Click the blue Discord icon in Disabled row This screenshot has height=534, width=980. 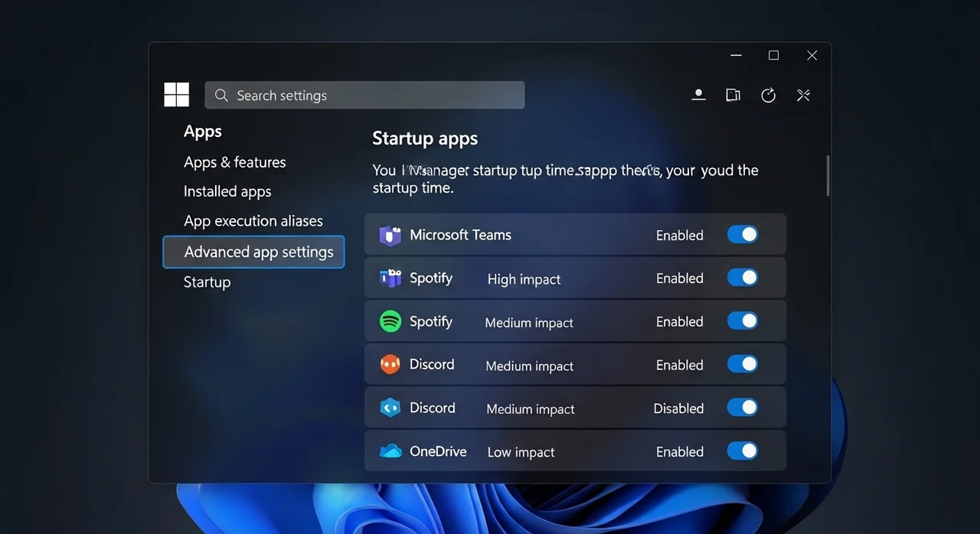click(390, 408)
